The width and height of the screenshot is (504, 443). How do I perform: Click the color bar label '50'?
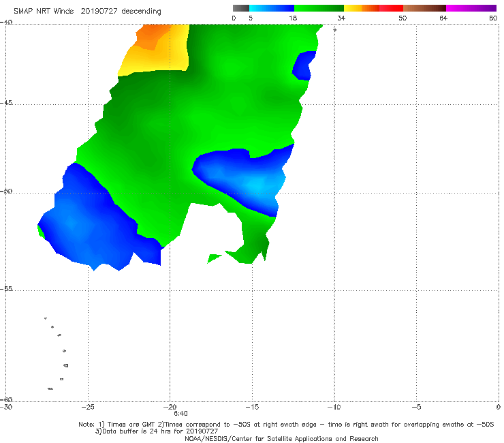pos(403,18)
